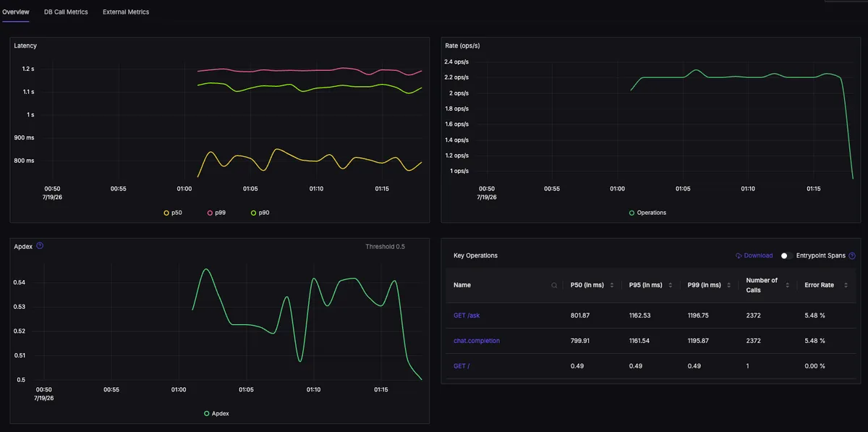Click Number of Calls 1 in GET / row
The height and width of the screenshot is (432, 868).
coord(748,366)
